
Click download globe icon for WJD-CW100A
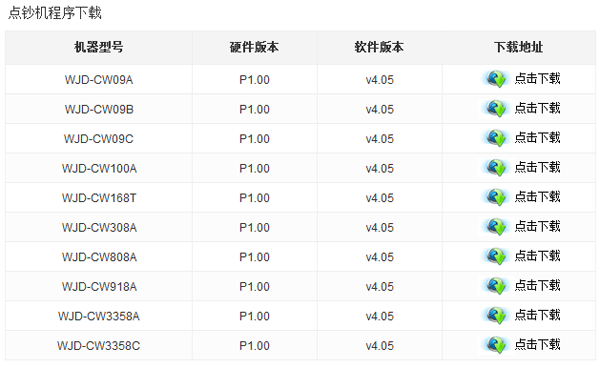pos(496,168)
